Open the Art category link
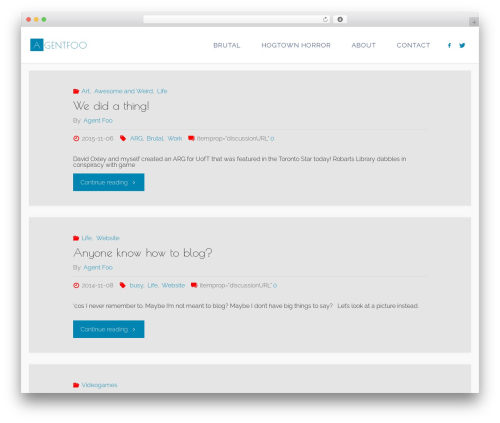 86,91
